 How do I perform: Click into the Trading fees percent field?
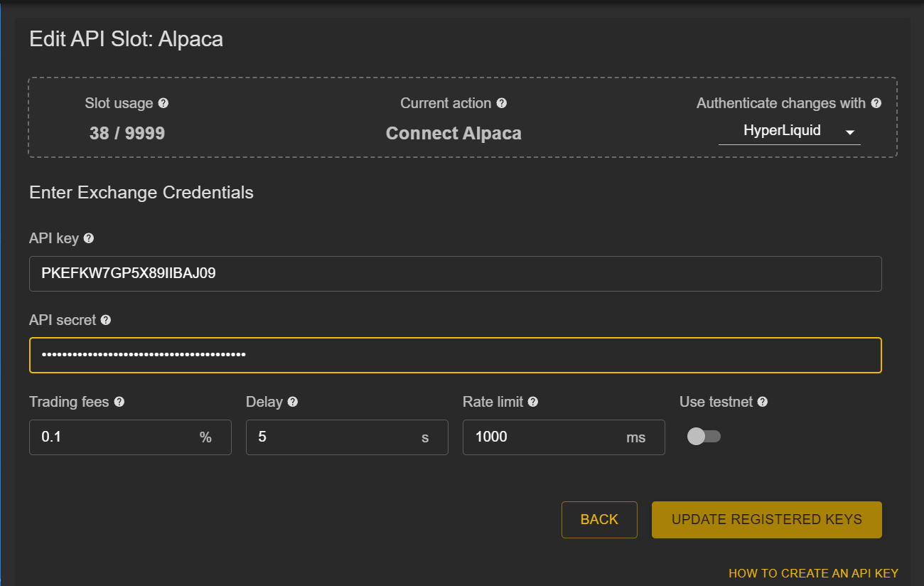tap(130, 437)
